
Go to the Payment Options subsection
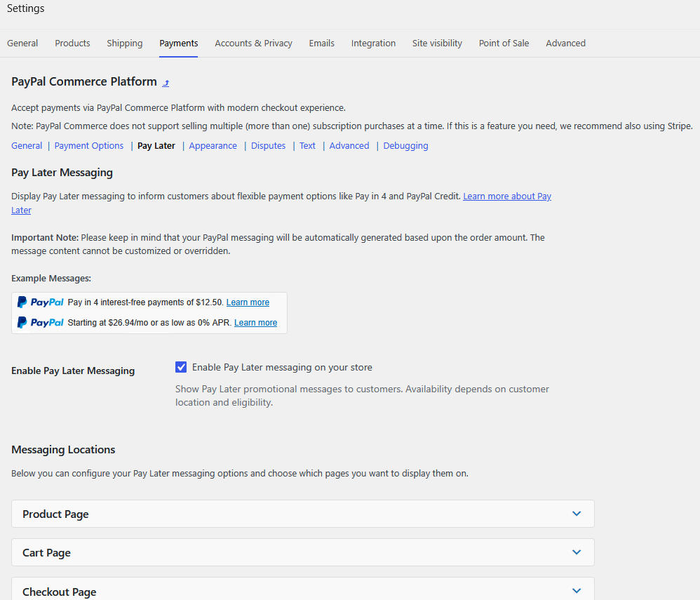89,146
